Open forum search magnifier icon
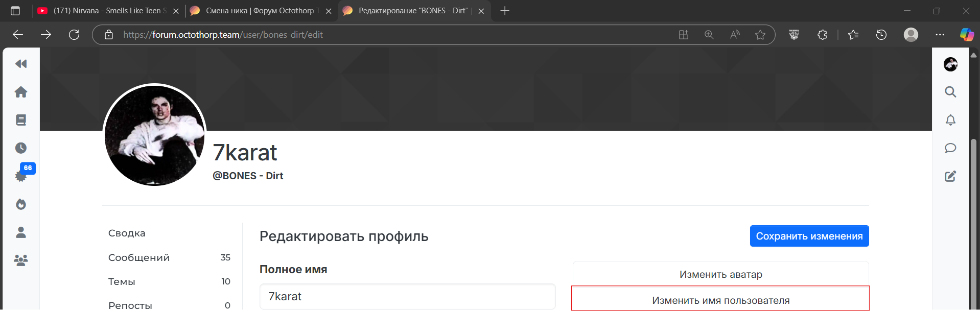 [x=950, y=92]
